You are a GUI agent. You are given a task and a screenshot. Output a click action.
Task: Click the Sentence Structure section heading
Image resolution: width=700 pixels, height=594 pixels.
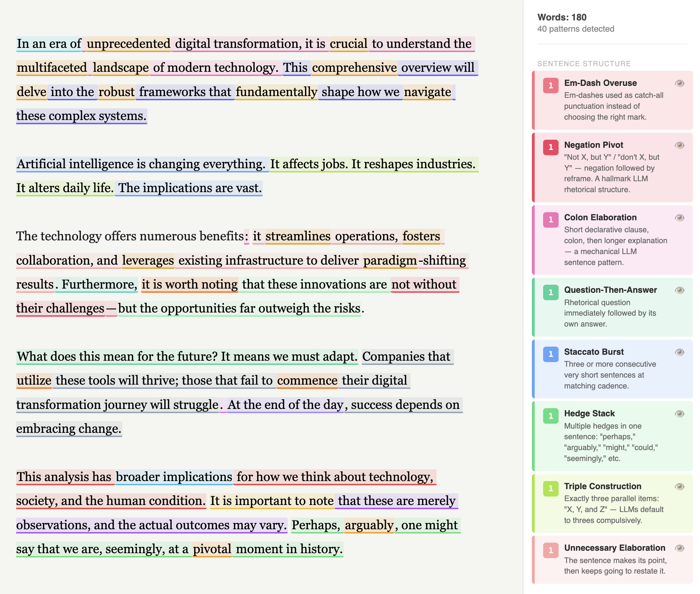[584, 64]
